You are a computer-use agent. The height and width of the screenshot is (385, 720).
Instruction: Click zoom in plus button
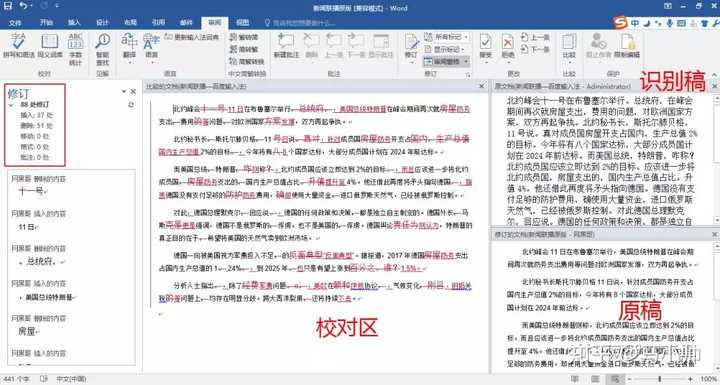tap(690, 379)
